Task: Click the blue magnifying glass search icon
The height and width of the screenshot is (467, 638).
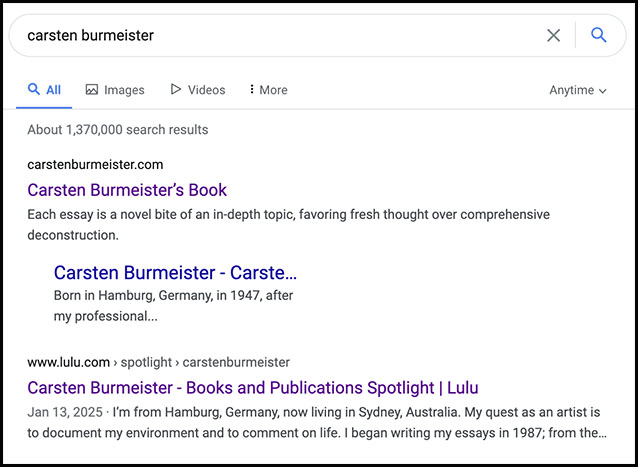Action: (x=598, y=36)
